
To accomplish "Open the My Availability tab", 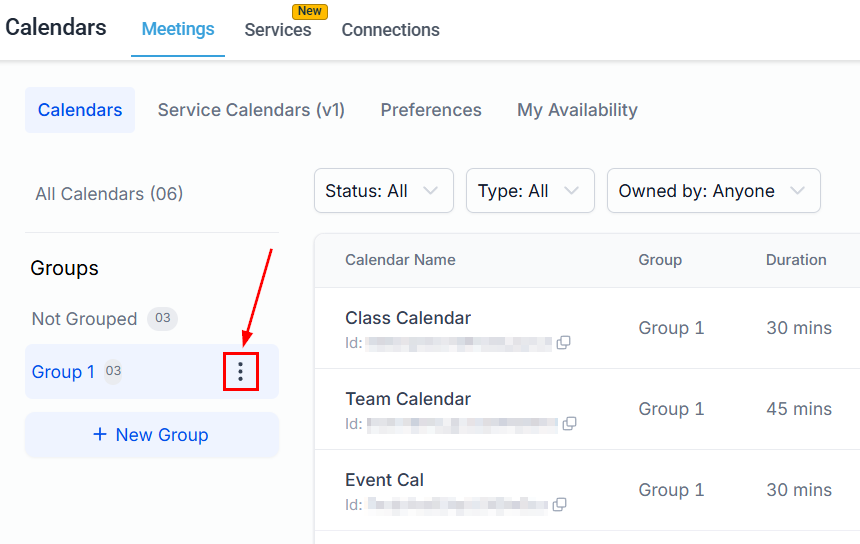I will (577, 110).
